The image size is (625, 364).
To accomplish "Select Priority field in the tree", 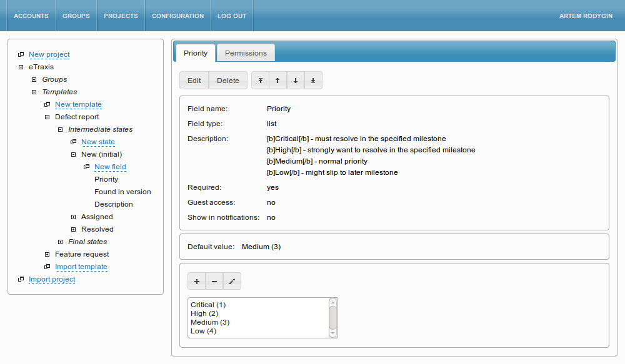I will pos(106,180).
